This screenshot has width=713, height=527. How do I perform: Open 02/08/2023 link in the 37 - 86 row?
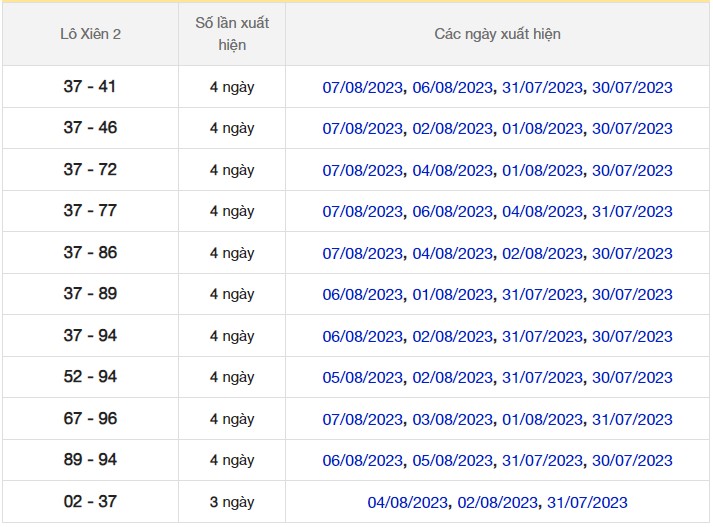pyautogui.click(x=542, y=253)
